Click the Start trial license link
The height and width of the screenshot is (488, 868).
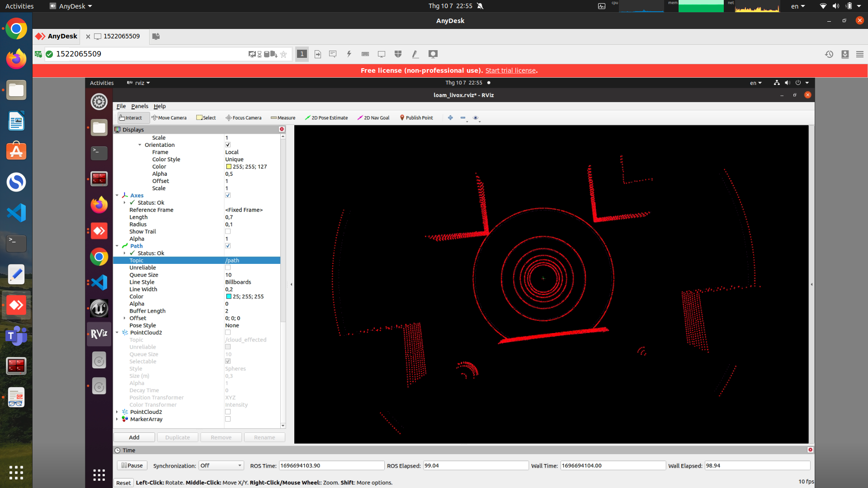[x=510, y=70]
